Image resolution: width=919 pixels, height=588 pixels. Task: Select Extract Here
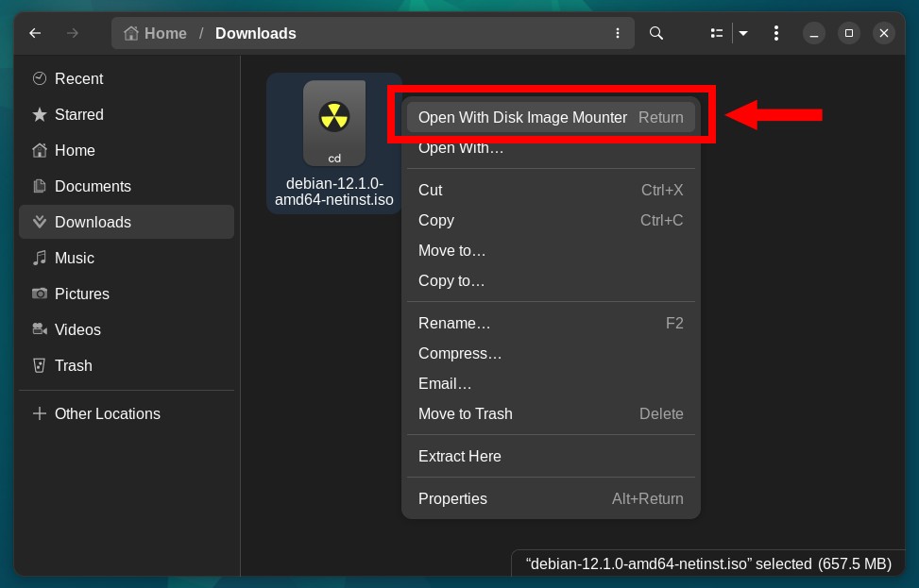[551, 456]
